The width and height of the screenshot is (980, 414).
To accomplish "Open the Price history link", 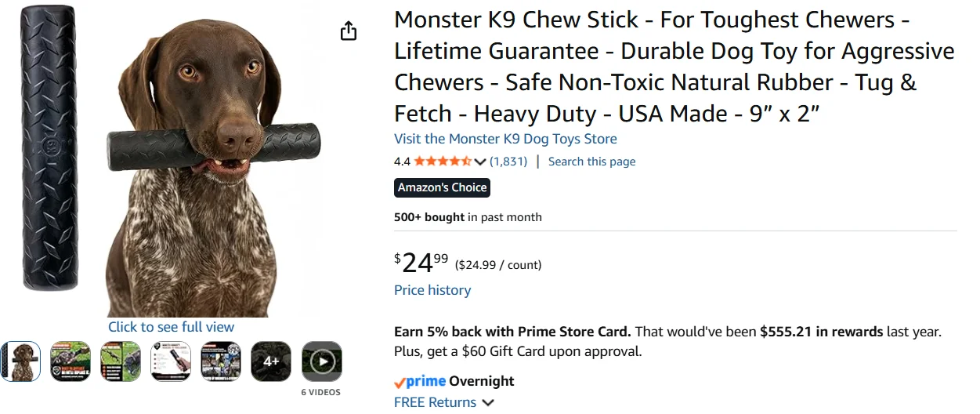I will point(432,290).
